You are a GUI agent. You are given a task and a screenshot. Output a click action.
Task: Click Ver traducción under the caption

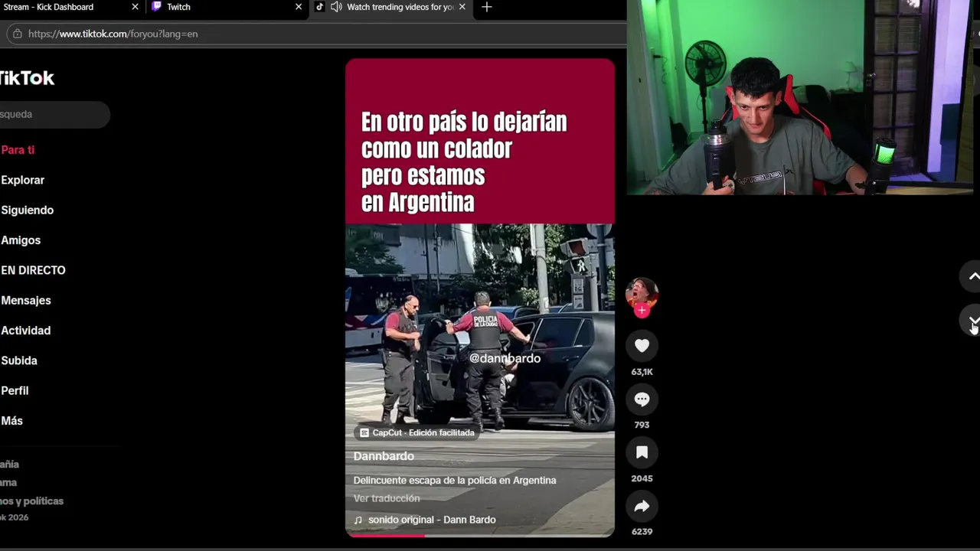[x=387, y=498]
